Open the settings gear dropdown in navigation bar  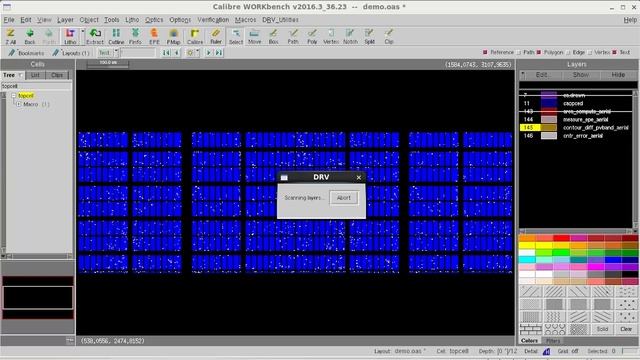(x=198, y=52)
